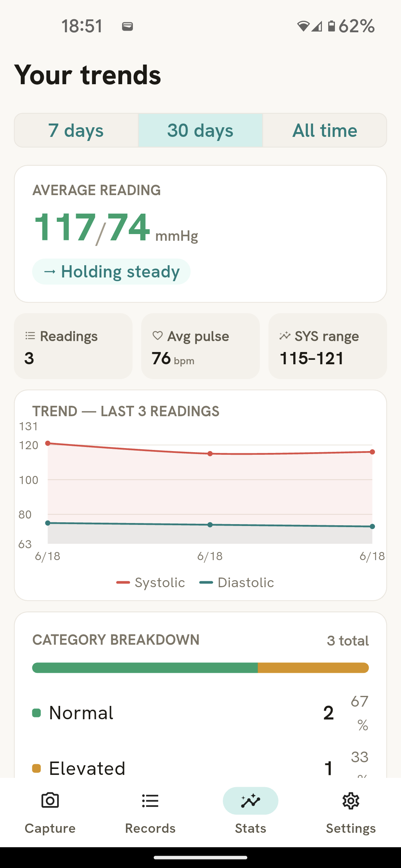Open the Capture camera icon
The image size is (401, 868).
[50, 800]
